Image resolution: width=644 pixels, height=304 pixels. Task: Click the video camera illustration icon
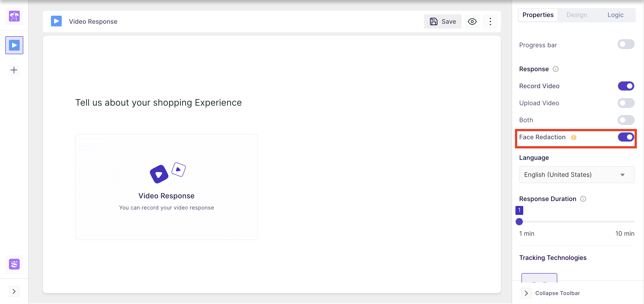167,173
